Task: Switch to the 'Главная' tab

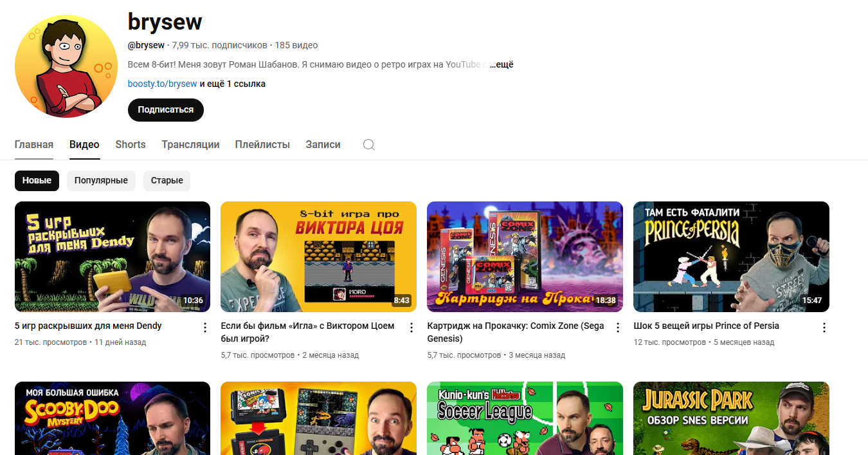Action: pos(34,145)
